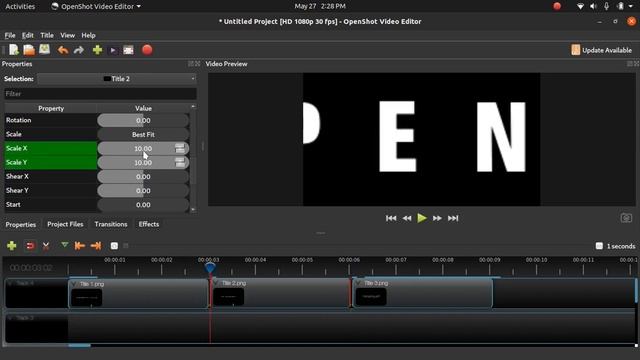Toggle the razor cut tool

click(x=46, y=246)
